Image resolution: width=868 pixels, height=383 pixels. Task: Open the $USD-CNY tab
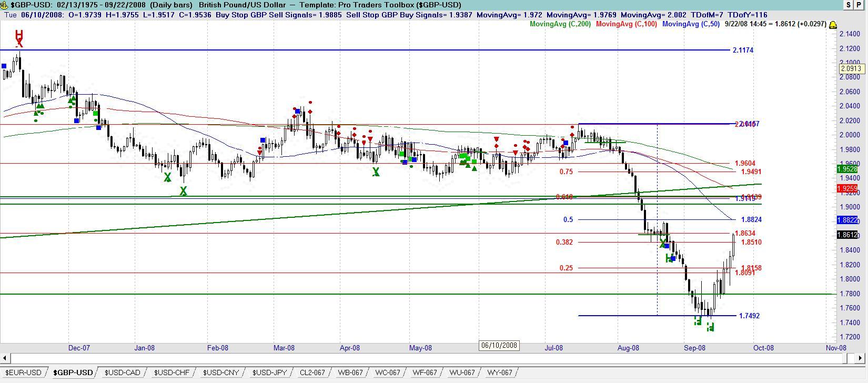coord(220,372)
